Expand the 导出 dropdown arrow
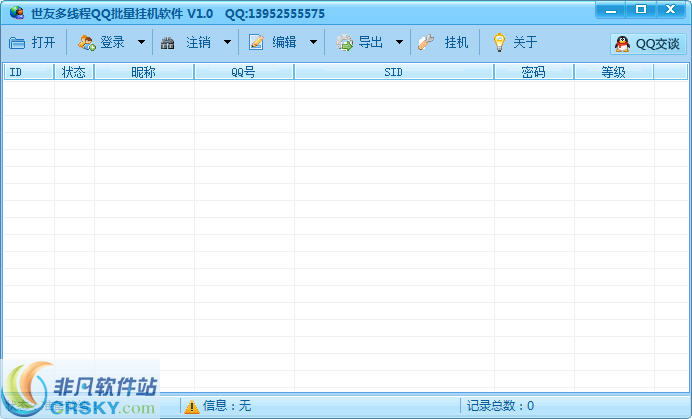Viewport: 692px width, 419px height. pyautogui.click(x=399, y=42)
